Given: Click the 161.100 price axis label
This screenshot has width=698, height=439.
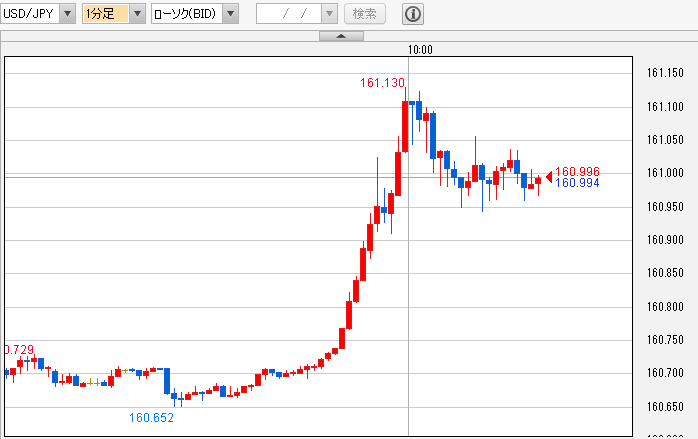Looking at the screenshot, I should pyautogui.click(x=665, y=106).
